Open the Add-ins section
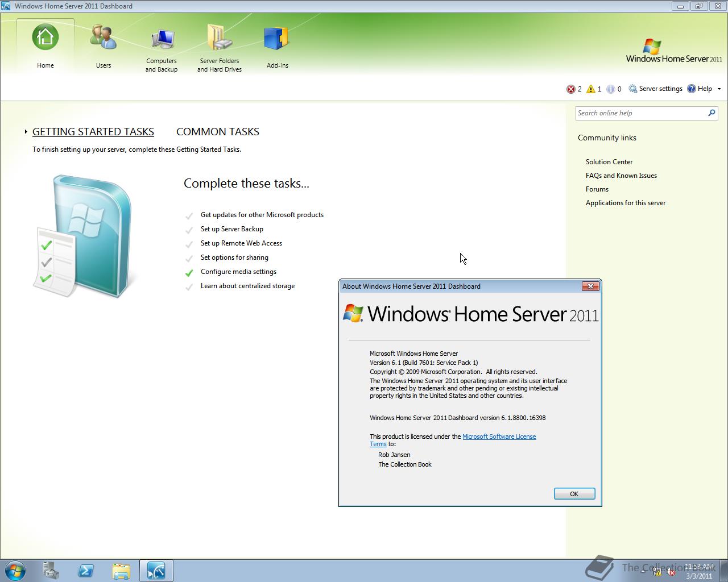 click(x=278, y=48)
